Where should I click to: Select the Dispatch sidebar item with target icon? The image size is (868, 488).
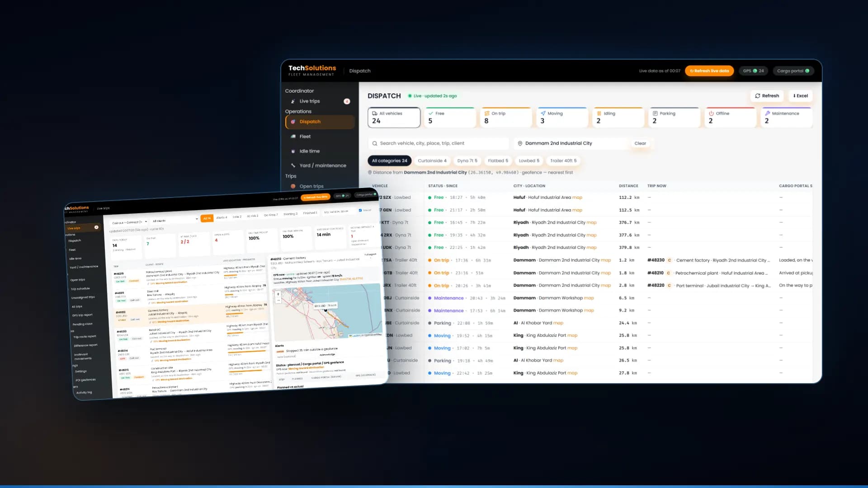320,122
